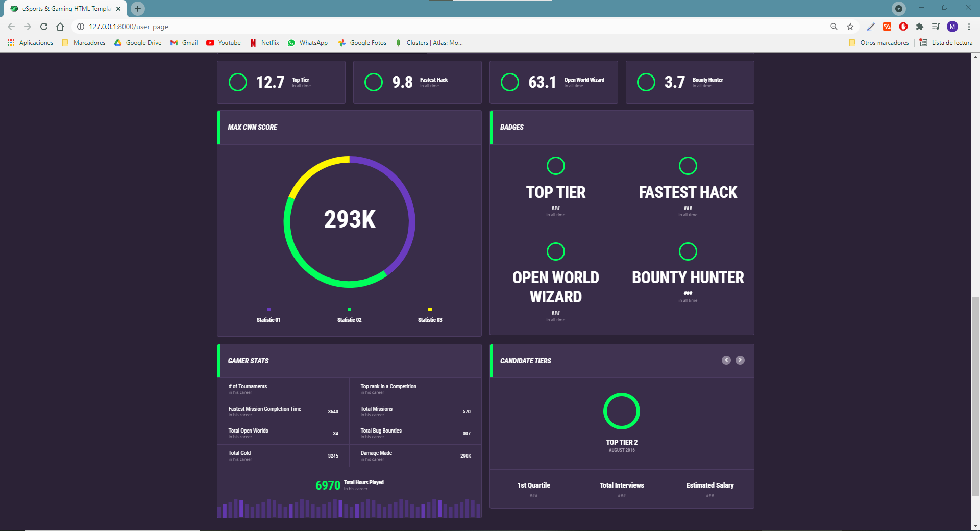The image size is (980, 531).
Task: Go to the browser home page icon
Action: pyautogui.click(x=60, y=27)
